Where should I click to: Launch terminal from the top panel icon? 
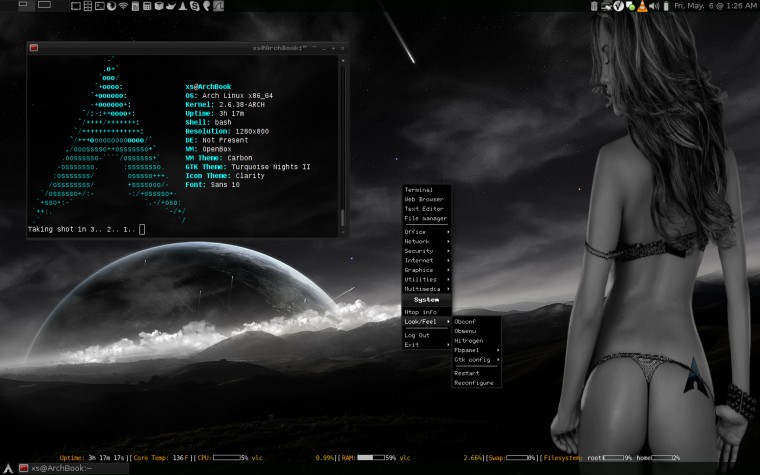coord(99,6)
